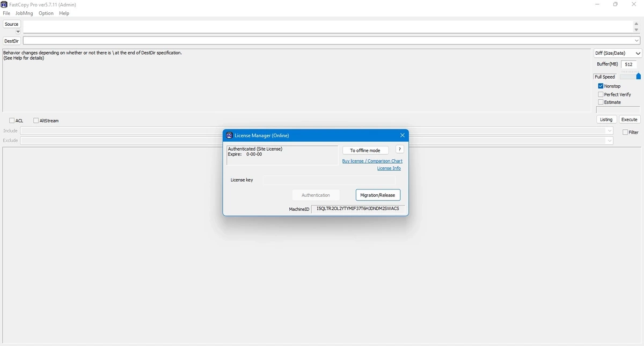Click the License key input field
This screenshot has width=644, height=346.
click(329, 180)
